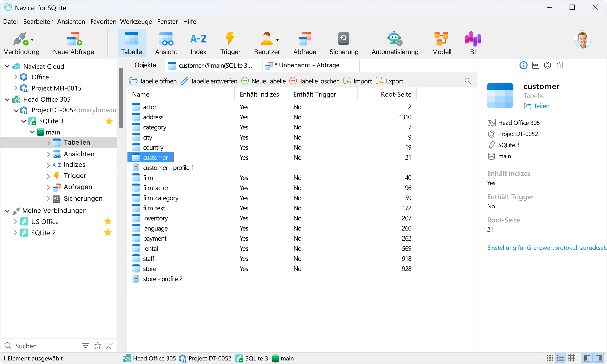The image size is (607, 364).
Task: Open the Bearbeiten menu
Action: [38, 21]
